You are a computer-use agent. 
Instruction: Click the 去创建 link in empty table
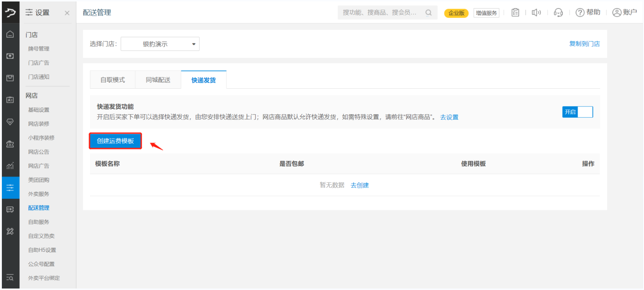click(359, 185)
